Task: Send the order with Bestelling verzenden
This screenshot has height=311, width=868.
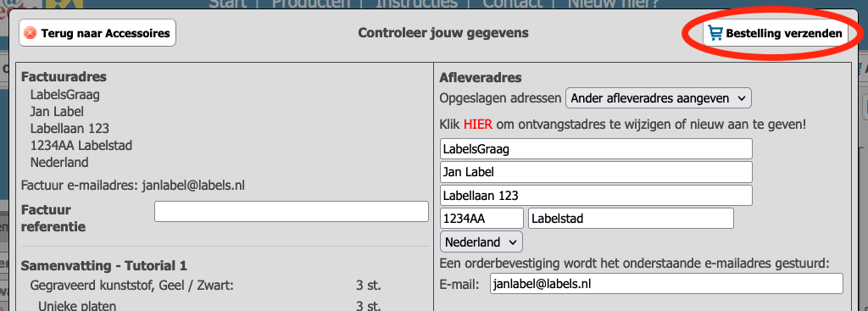Action: point(776,33)
